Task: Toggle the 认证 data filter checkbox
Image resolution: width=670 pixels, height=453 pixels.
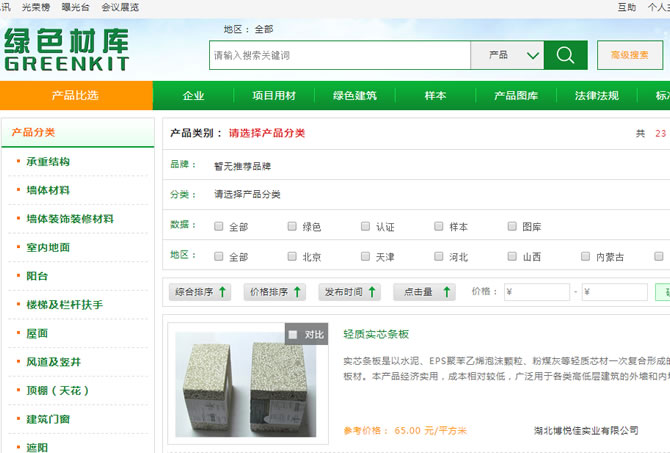Action: (x=366, y=227)
